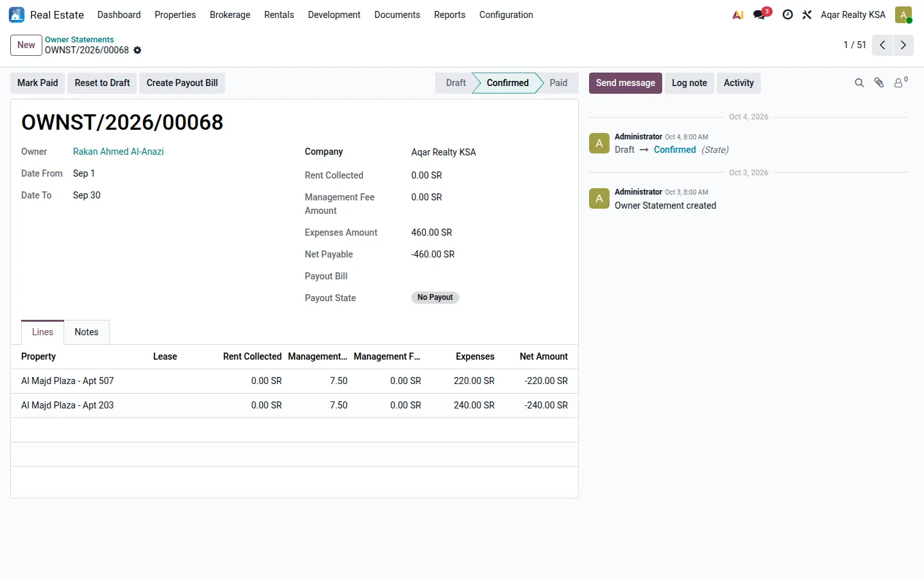This screenshot has height=578, width=924.
Task: Create a New owner statement
Action: tap(26, 45)
